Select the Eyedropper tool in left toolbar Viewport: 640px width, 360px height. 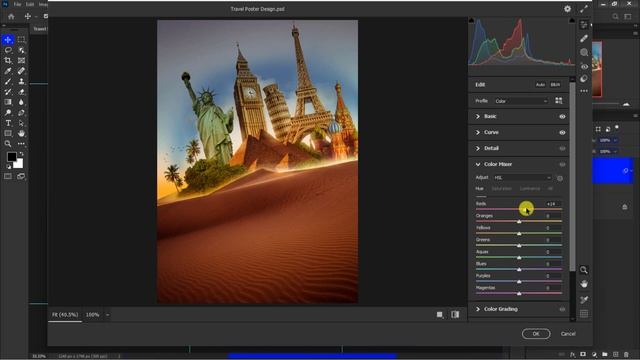tap(8, 71)
